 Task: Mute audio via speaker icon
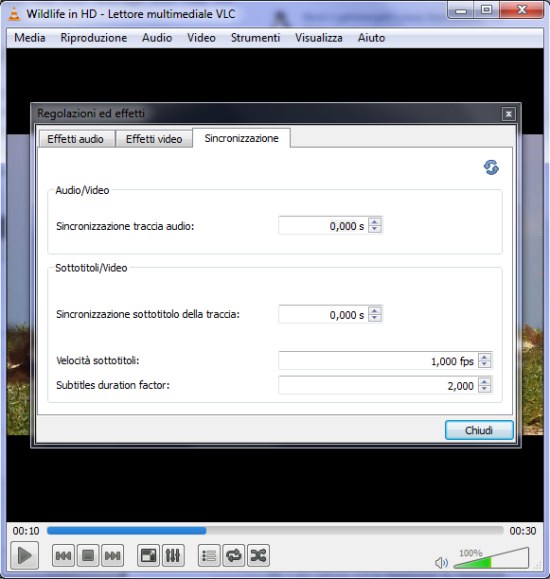click(441, 563)
